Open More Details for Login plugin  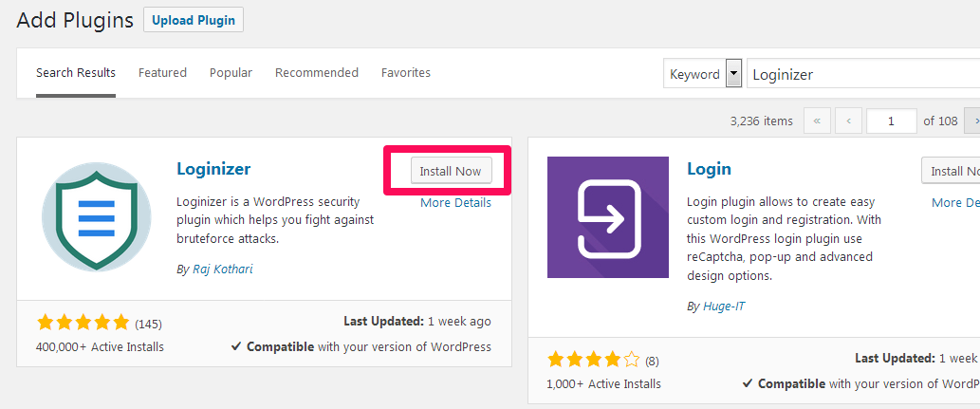[955, 203]
